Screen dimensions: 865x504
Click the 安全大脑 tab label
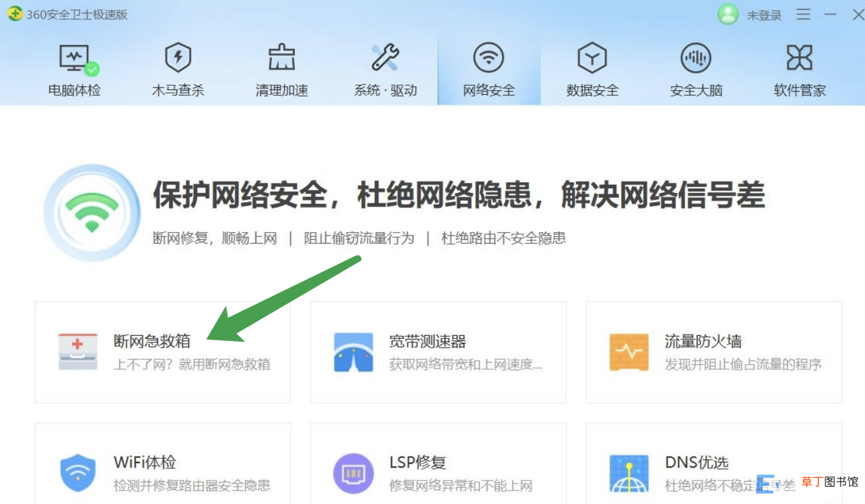(x=696, y=90)
